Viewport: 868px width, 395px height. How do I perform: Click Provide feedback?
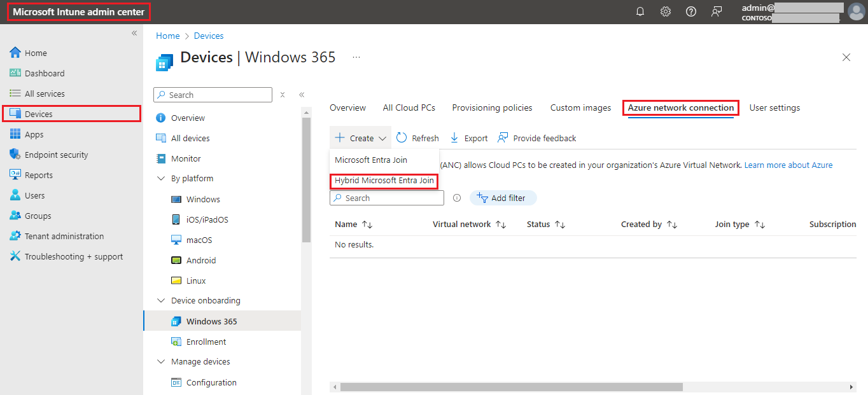pos(537,138)
